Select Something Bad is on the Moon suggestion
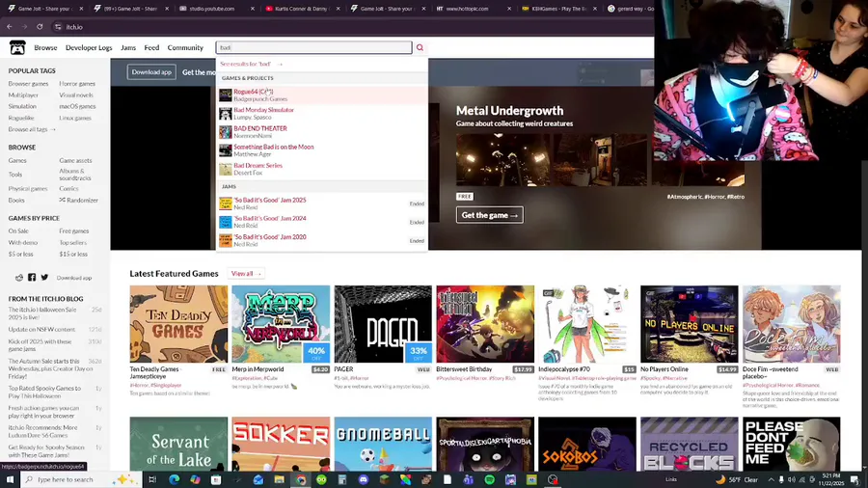Screen dimensions: 868x488 pyautogui.click(x=321, y=150)
